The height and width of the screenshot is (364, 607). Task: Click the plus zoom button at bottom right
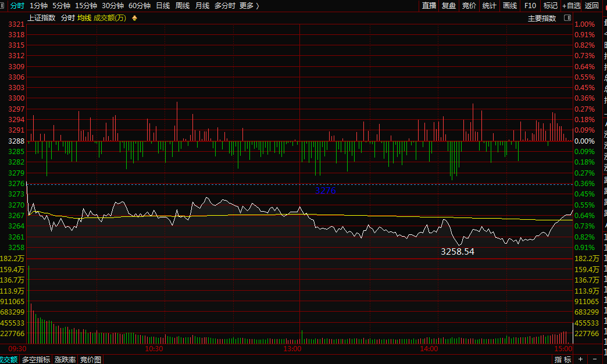580,359
